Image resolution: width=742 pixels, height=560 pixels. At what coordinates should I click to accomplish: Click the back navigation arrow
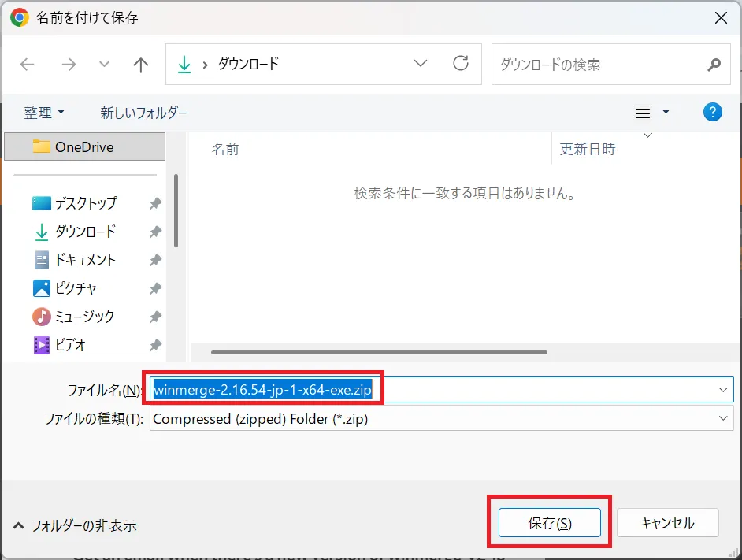[27, 65]
